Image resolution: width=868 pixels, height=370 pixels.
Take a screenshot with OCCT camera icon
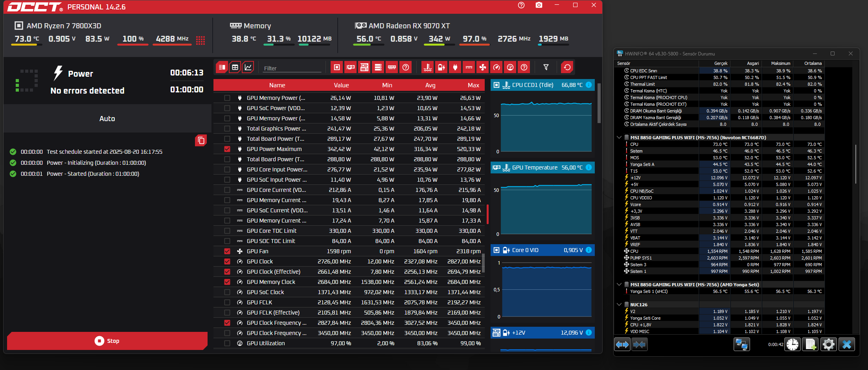(x=539, y=5)
